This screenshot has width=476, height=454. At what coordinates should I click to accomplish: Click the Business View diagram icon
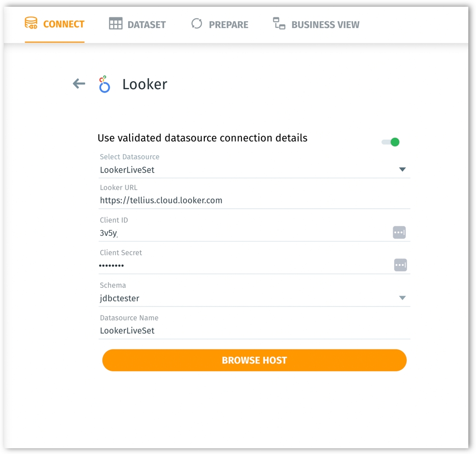coord(279,24)
